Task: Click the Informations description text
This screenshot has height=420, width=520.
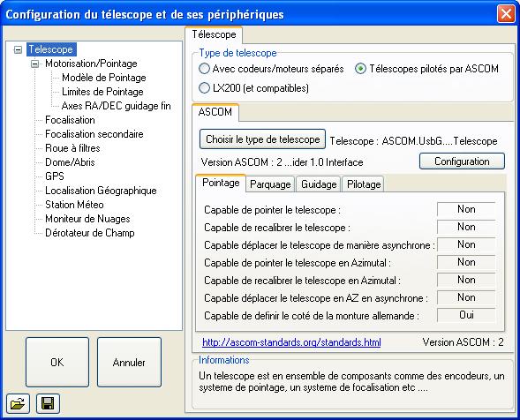Action: (351, 381)
